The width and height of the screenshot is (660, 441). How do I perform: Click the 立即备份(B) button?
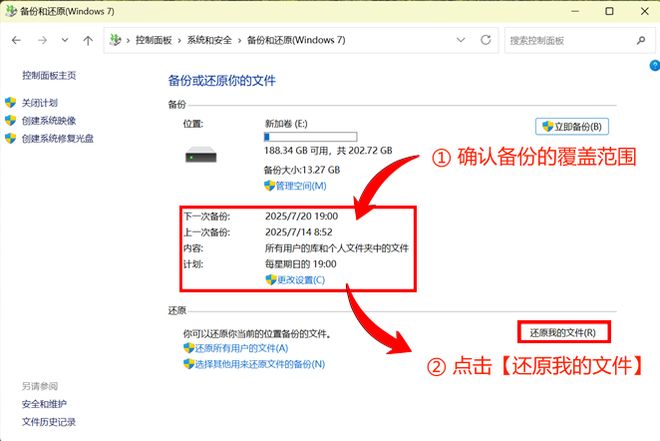click(x=572, y=126)
